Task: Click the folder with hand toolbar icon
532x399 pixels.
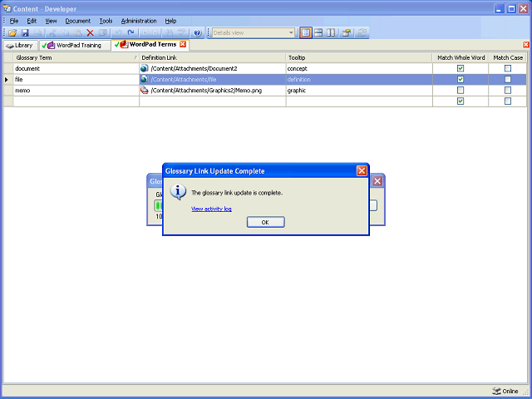Action: [347, 33]
